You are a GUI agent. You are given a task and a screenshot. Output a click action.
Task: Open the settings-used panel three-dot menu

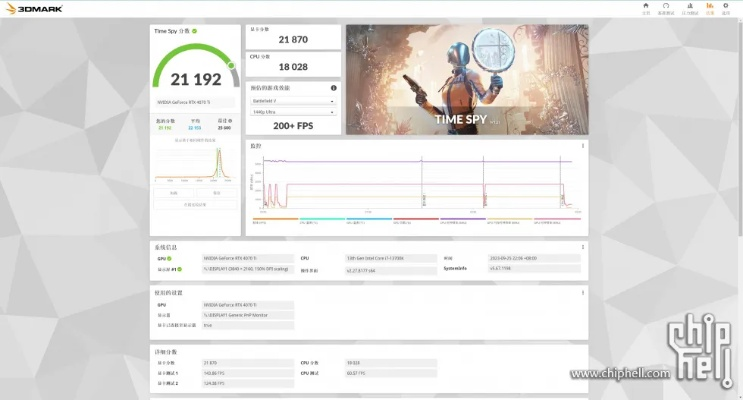[x=583, y=293]
